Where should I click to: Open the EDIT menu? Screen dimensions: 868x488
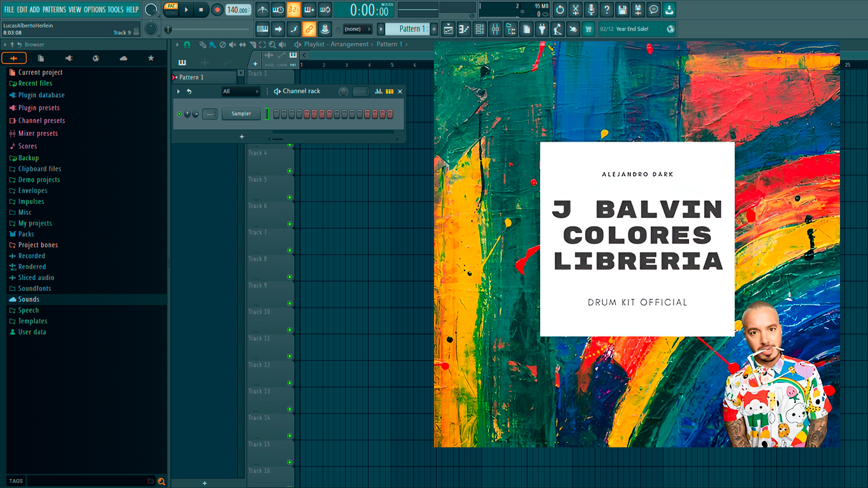[22, 10]
